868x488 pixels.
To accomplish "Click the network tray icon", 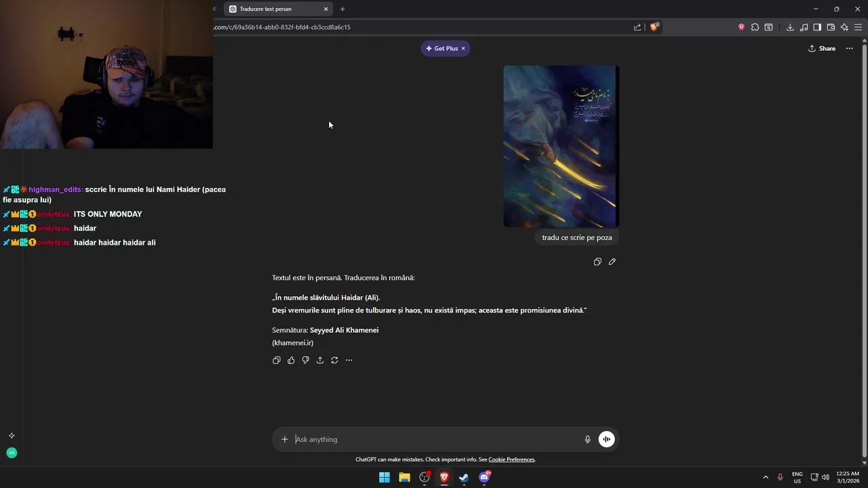I will point(814,477).
